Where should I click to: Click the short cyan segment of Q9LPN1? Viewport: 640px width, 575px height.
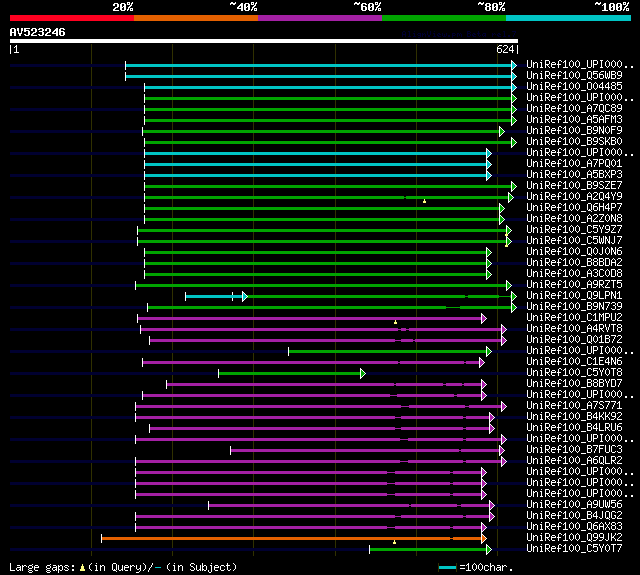point(214,296)
